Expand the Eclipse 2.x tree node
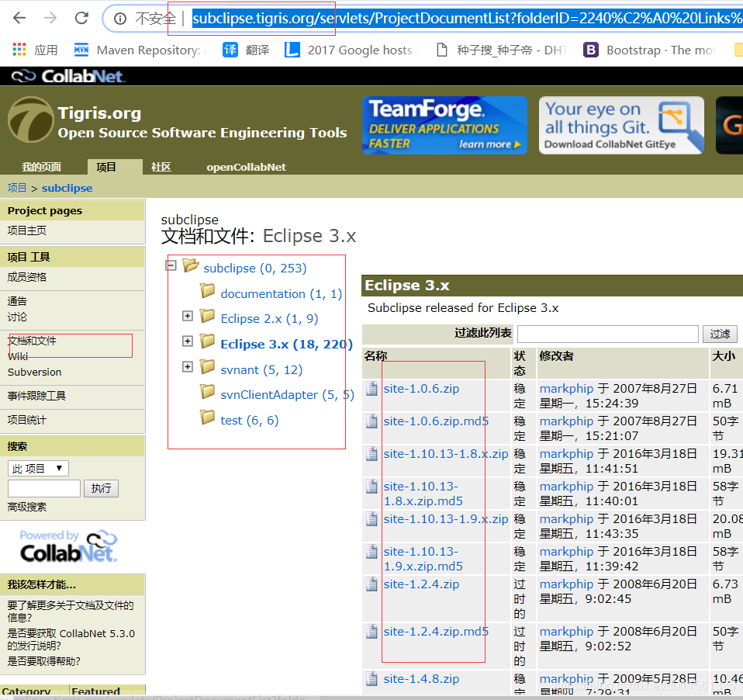The image size is (743, 700). coord(188,316)
